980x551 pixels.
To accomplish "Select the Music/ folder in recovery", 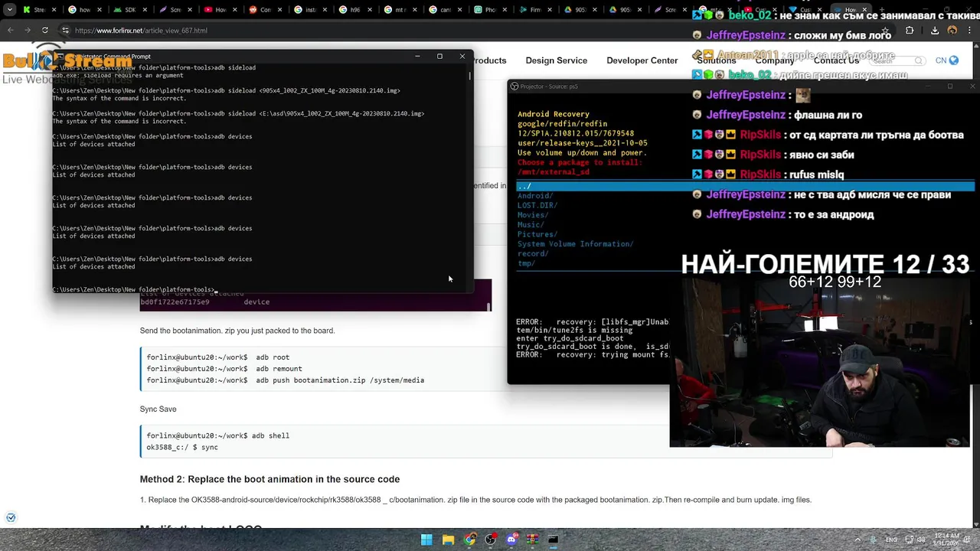I will click(x=531, y=224).
